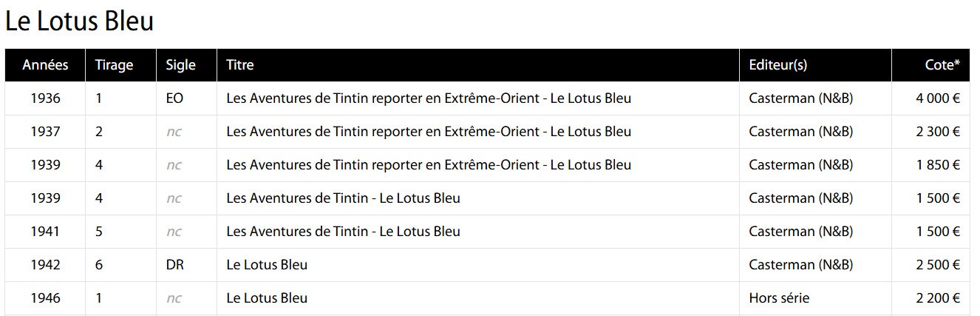Select the 1936 year cell
This screenshot has width=980, height=316.
[45, 98]
